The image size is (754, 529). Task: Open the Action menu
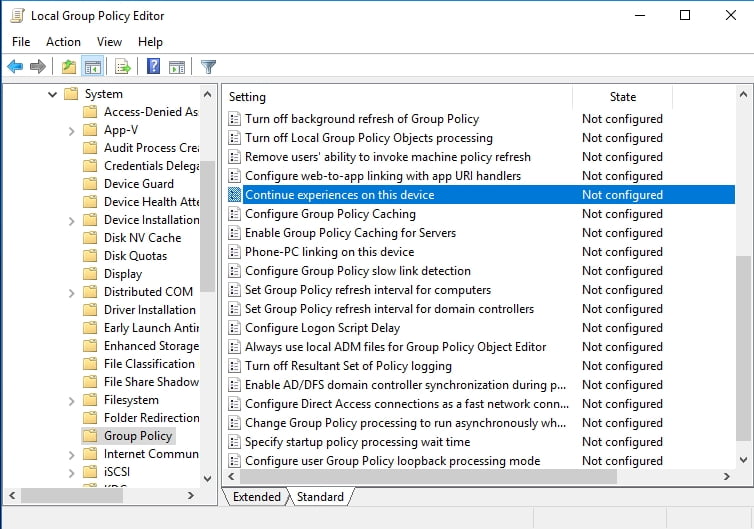[63, 42]
